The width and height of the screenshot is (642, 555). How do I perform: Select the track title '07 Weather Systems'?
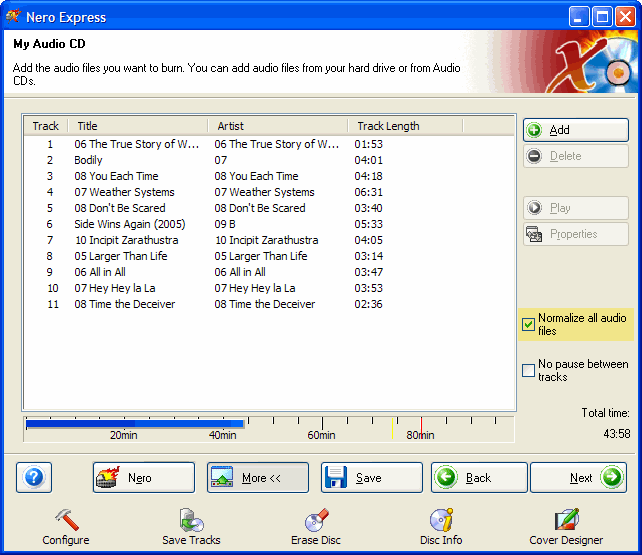point(124,192)
